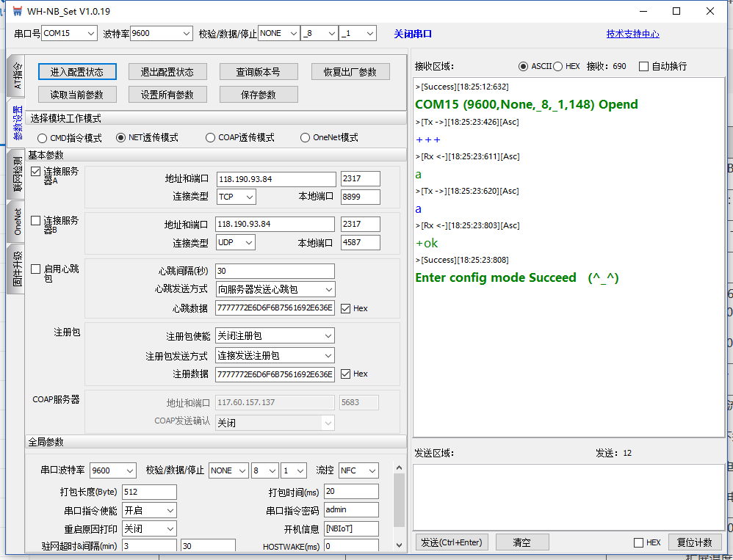The height and width of the screenshot is (560, 733).
Task: Open server B 连接类型 UDP dropdown
Action: point(236,243)
